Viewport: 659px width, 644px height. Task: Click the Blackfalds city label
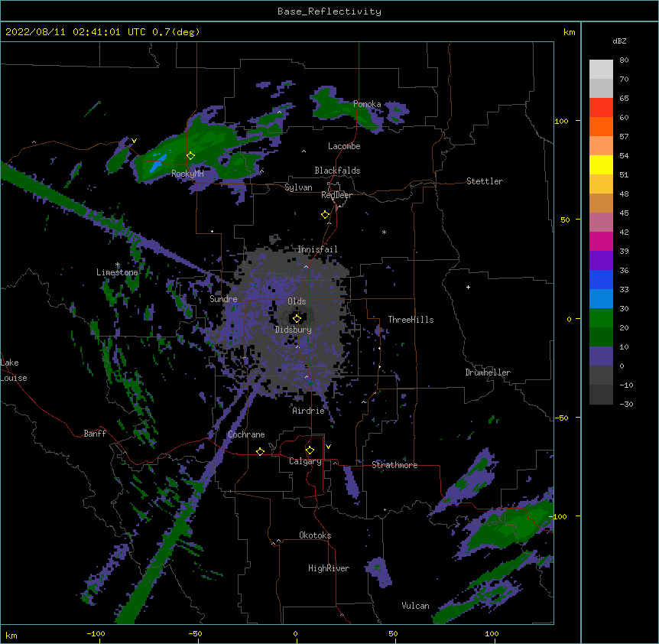click(337, 171)
